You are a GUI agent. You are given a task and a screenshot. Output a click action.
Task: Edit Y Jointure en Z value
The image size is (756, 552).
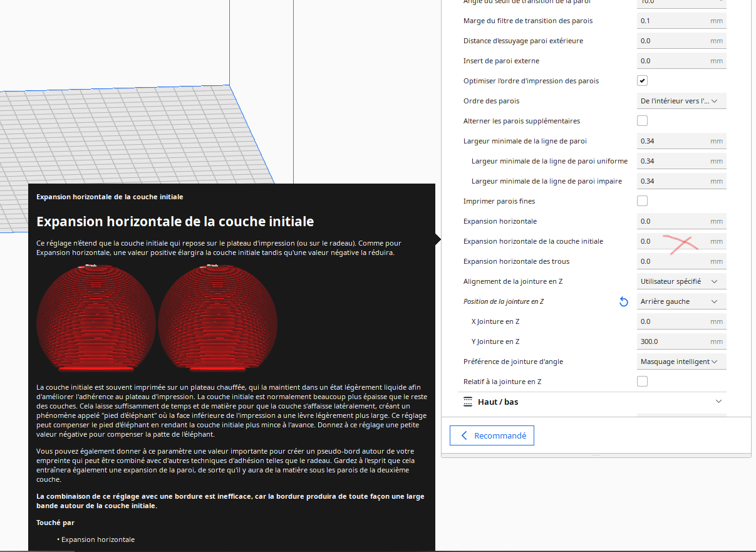pyautogui.click(x=681, y=341)
